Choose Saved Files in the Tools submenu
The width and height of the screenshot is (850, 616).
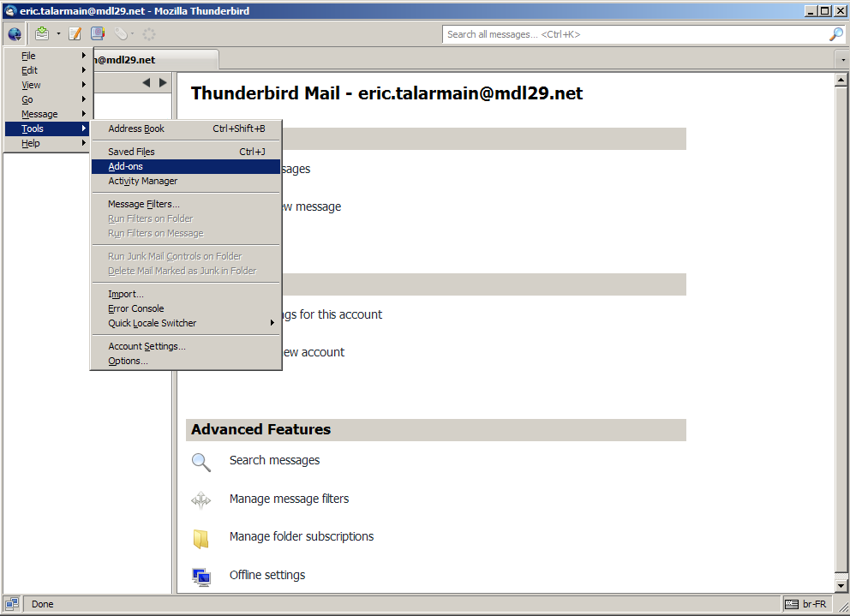(186, 152)
